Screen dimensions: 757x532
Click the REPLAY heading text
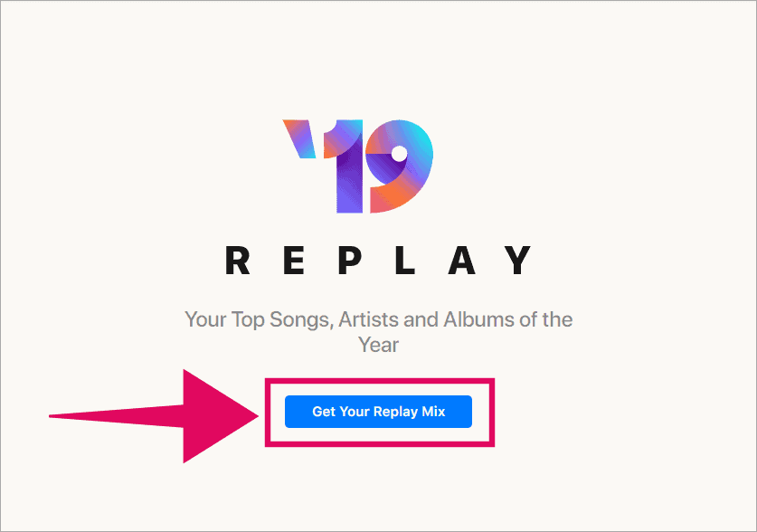click(x=378, y=260)
